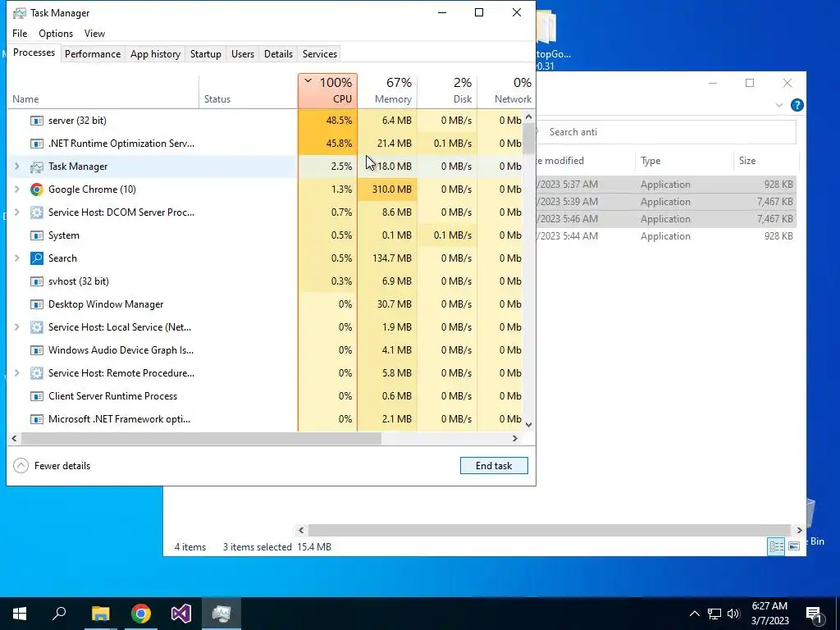840x630 pixels.
Task: Sort Explorer files by Type column
Action: coord(684,161)
